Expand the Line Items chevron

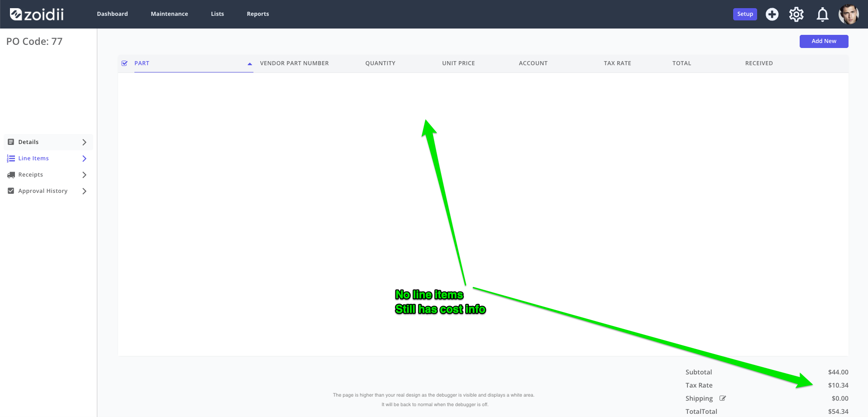[84, 158]
